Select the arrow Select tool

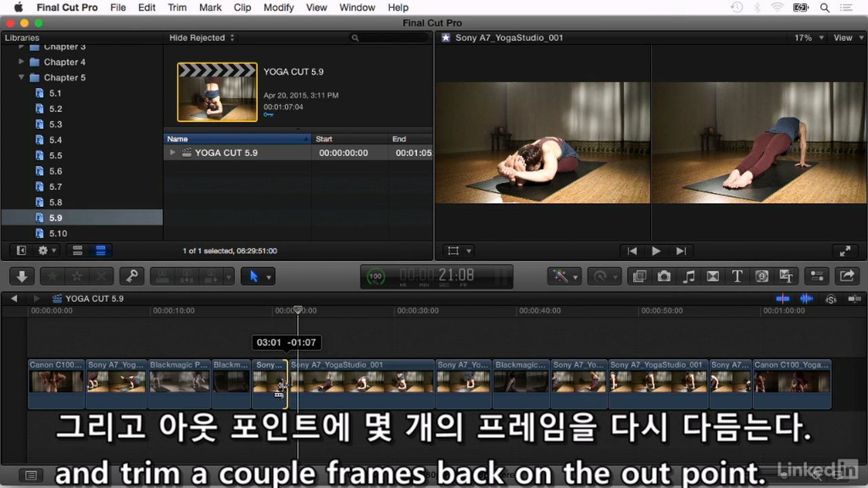pyautogui.click(x=254, y=276)
